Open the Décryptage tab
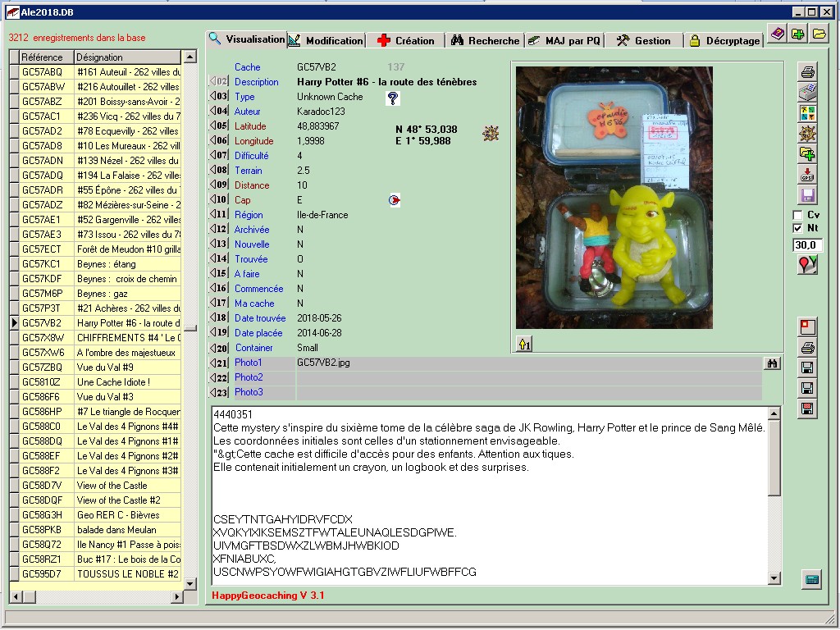The height and width of the screenshot is (630, 840). (724, 41)
